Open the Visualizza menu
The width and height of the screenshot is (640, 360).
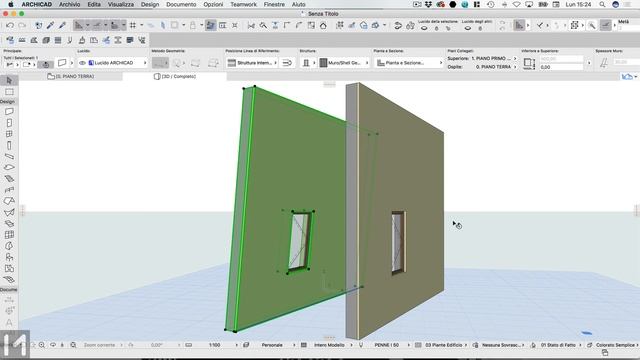pos(121,4)
